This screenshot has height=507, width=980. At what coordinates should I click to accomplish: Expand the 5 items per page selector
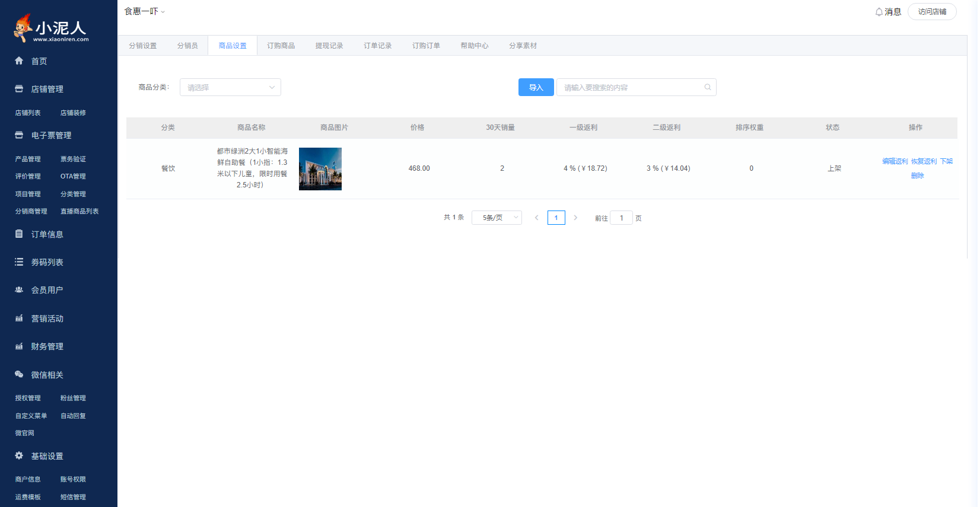point(497,218)
